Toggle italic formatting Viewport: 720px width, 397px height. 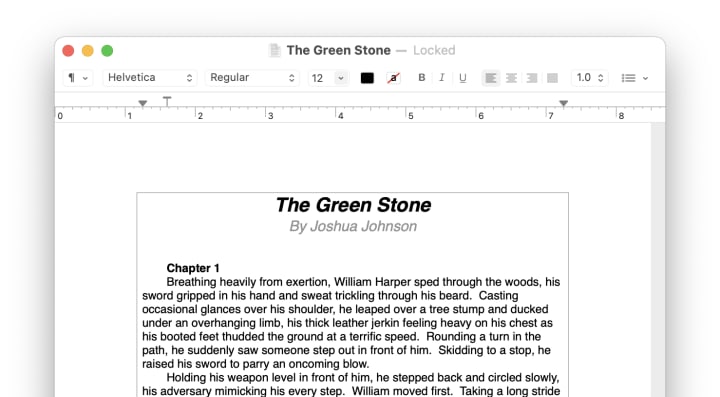(442, 78)
